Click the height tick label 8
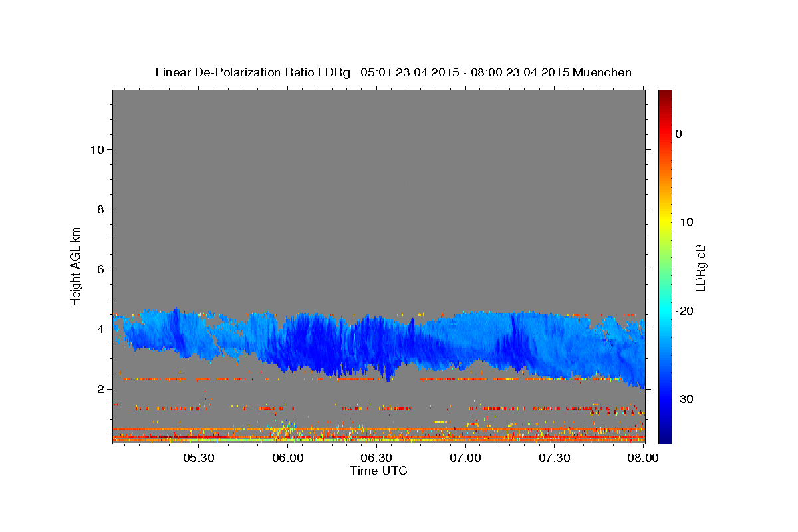 pos(99,209)
